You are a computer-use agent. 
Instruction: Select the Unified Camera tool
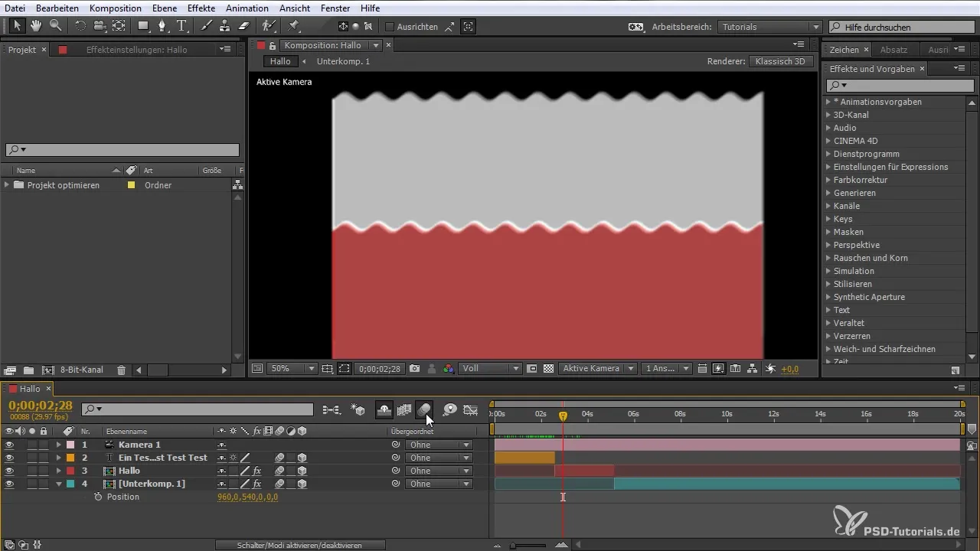point(100,26)
